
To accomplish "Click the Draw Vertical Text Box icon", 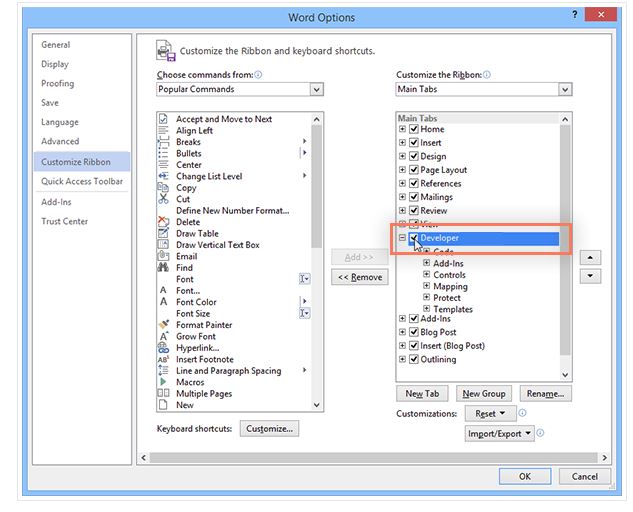I will pos(163,244).
